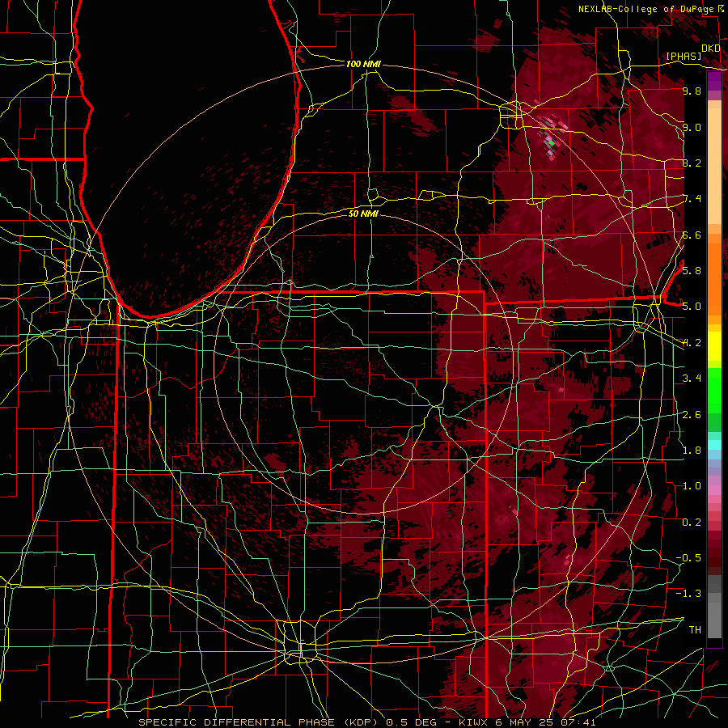The height and width of the screenshot is (728, 728).
Task: Click the DKD label above the color bar
Action: coord(711,48)
